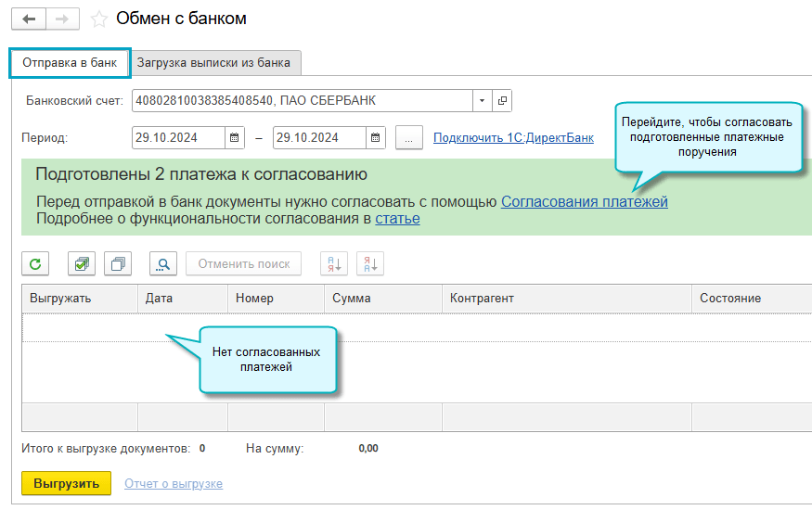Viewport: 812px width, 510px height.
Task: Sort the list in ascending order
Action: (x=333, y=264)
